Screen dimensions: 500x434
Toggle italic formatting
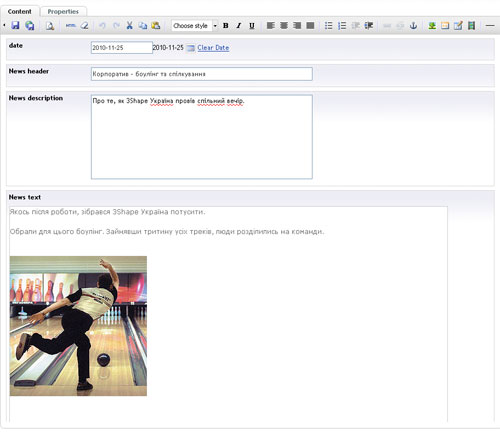click(239, 25)
